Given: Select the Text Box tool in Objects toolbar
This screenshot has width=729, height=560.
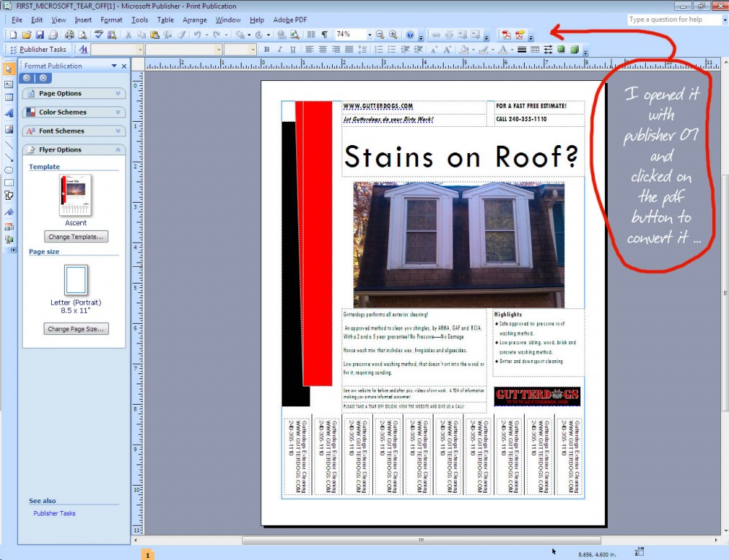Looking at the screenshot, I should pyautogui.click(x=9, y=84).
